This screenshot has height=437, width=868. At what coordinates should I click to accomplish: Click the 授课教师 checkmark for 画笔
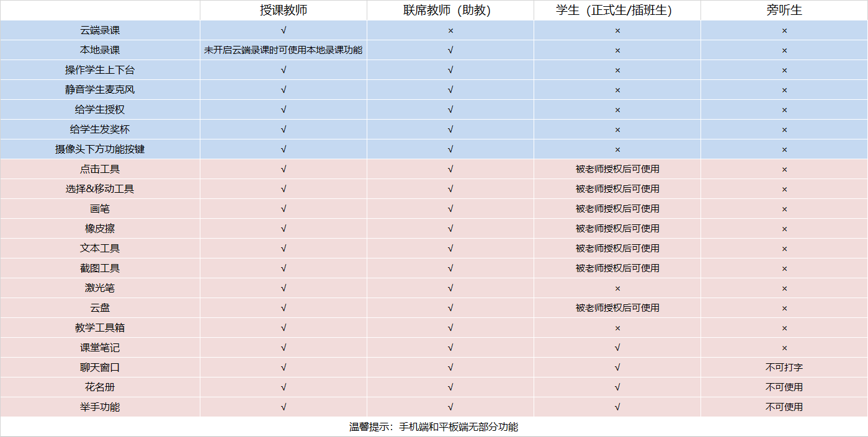(x=284, y=209)
